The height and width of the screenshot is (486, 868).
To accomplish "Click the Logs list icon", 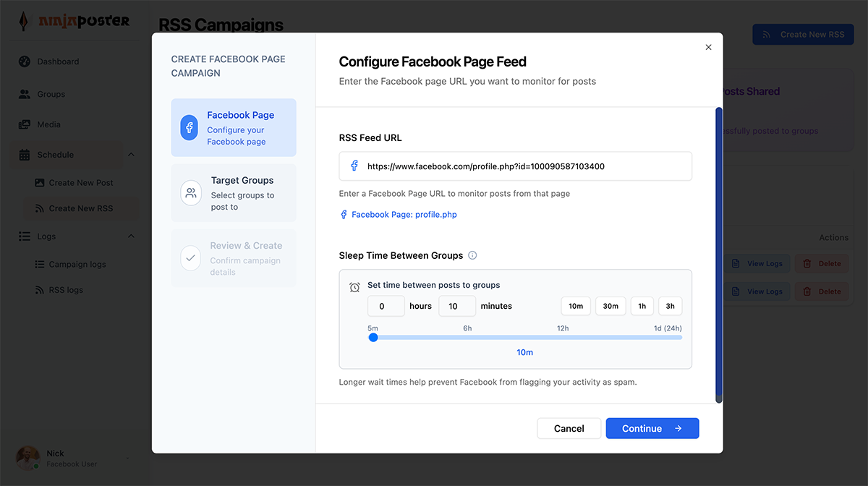I will (25, 236).
